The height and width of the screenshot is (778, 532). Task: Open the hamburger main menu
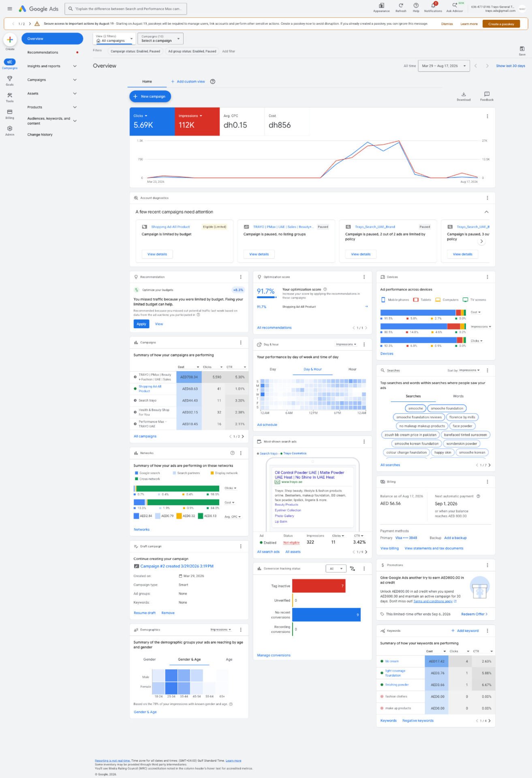coord(10,9)
